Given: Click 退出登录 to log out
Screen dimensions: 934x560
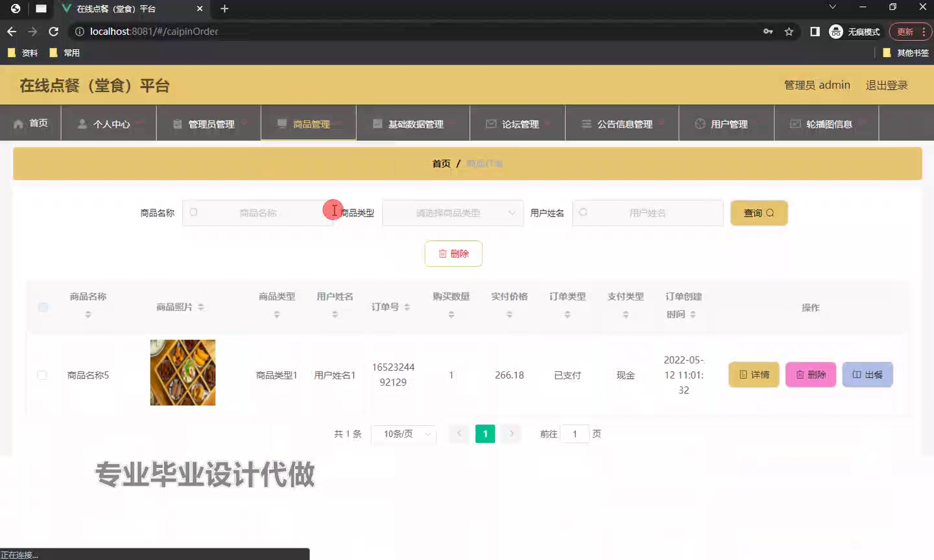Looking at the screenshot, I should pyautogui.click(x=887, y=85).
